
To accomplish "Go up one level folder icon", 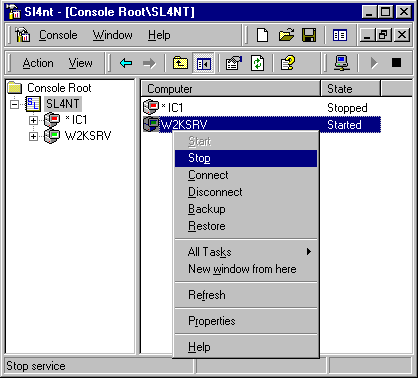I will coord(180,63).
